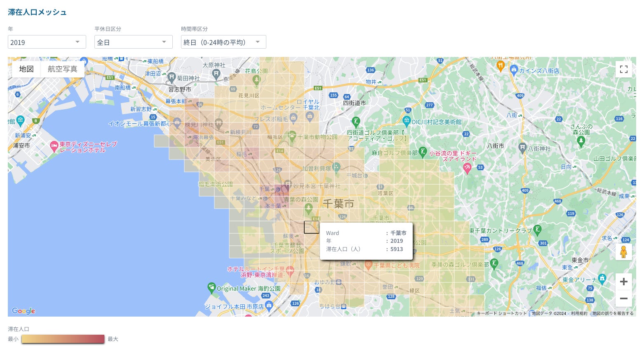Screen dimensions: 644x350
Task: Click the 季美の森ゴルフ倶楽部 marker
Action: pos(494,264)
